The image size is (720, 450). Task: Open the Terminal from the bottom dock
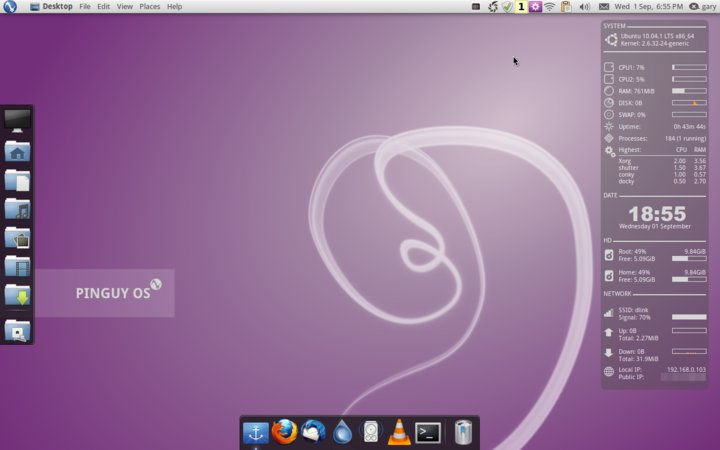428,433
